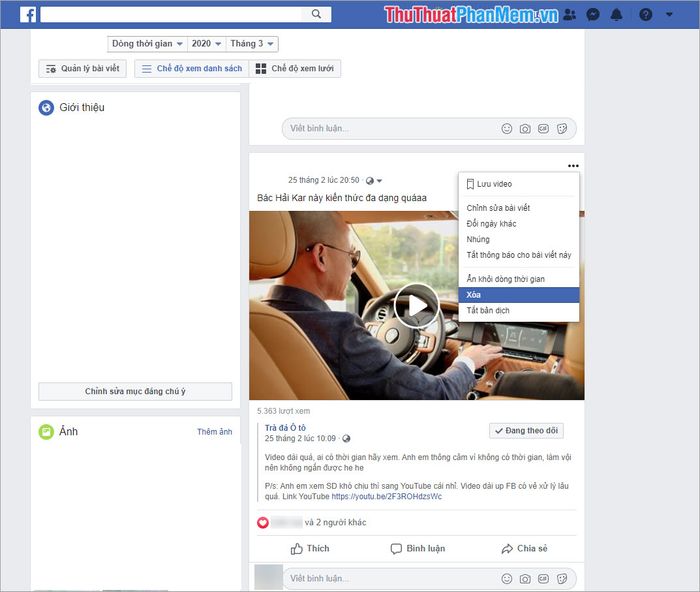Play the video with the play button
The height and width of the screenshot is (592, 700).
[x=417, y=306]
